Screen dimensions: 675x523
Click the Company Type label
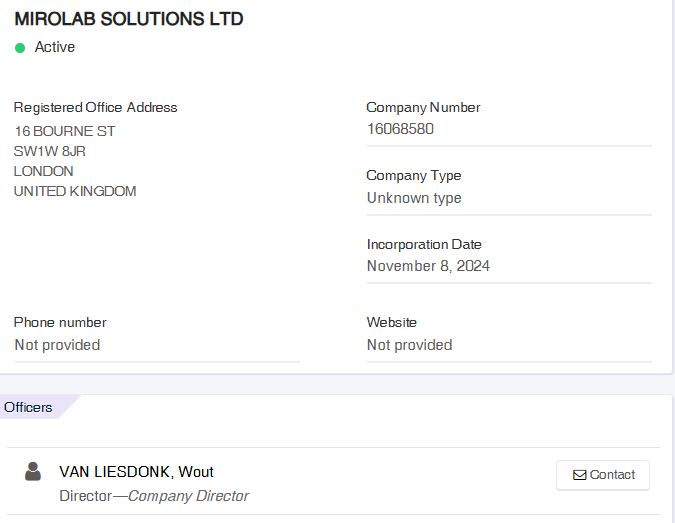tap(414, 176)
